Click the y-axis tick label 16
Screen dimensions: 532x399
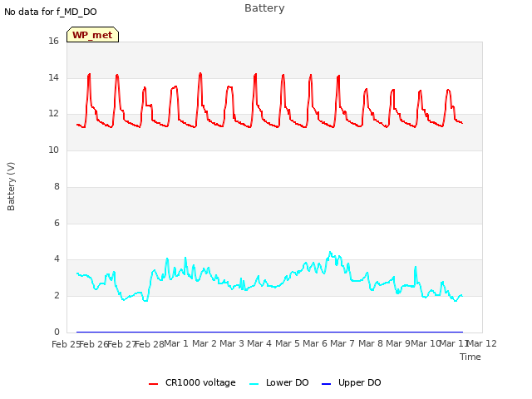tap(53, 42)
